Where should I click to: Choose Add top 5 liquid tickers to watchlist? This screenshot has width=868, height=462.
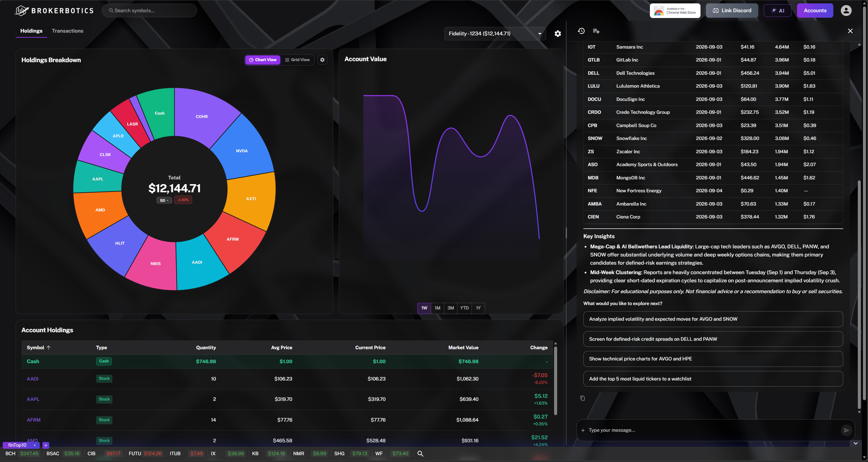(713, 379)
